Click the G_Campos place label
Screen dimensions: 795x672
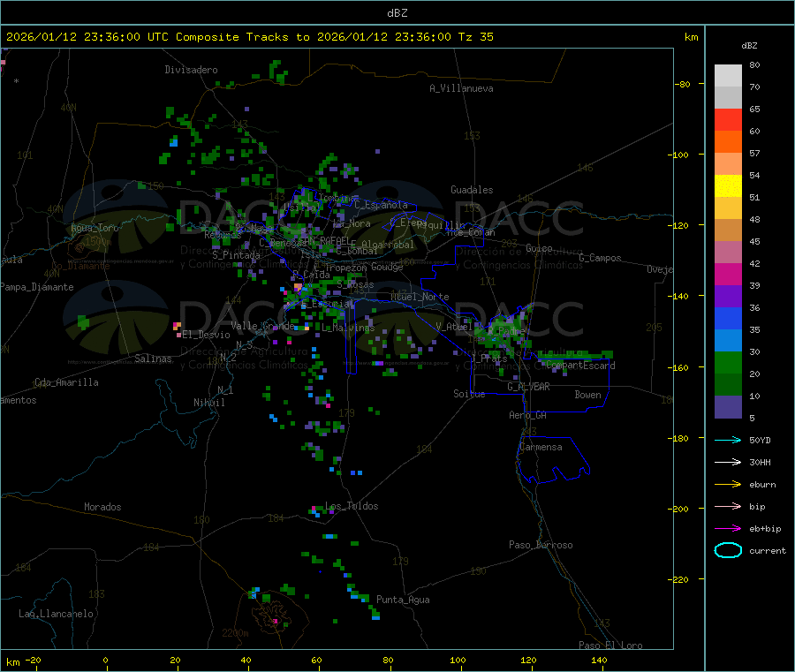(601, 258)
